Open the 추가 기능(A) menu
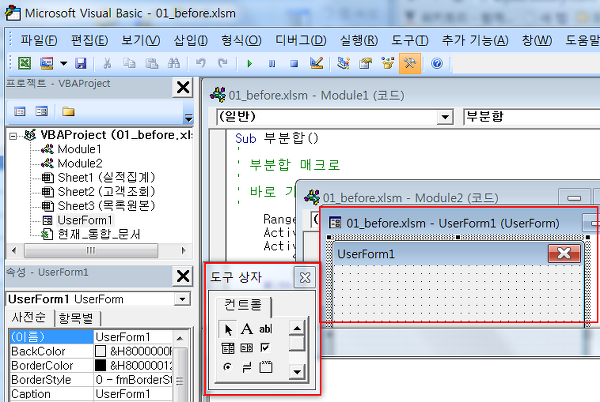 (x=475, y=40)
